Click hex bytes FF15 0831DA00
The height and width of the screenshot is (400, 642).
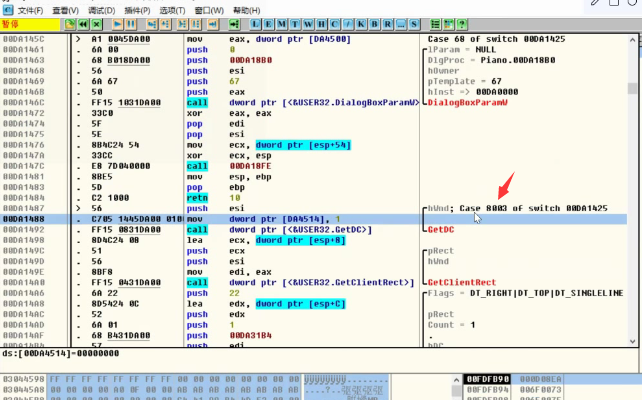(126, 230)
